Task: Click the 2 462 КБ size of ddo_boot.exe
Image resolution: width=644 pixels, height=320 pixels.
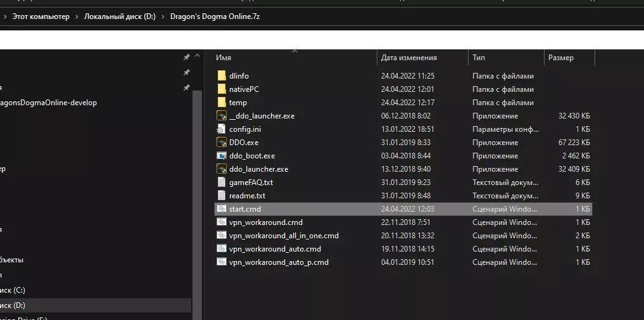Action: pyautogui.click(x=576, y=156)
